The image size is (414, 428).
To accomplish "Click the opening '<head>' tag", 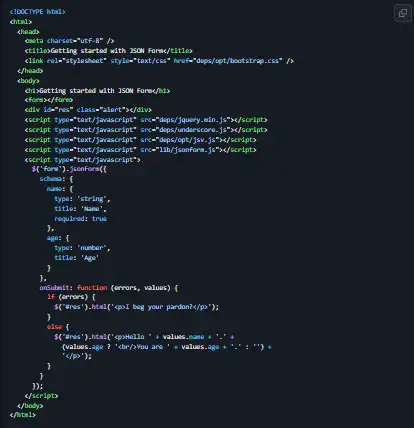I will [28, 32].
